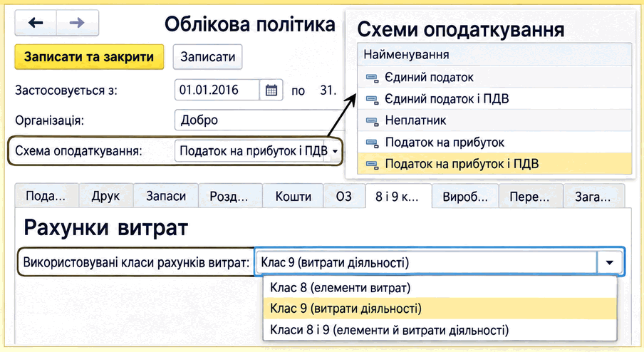
Task: Expand the cost account classes dropdown arrow
Action: tap(610, 262)
